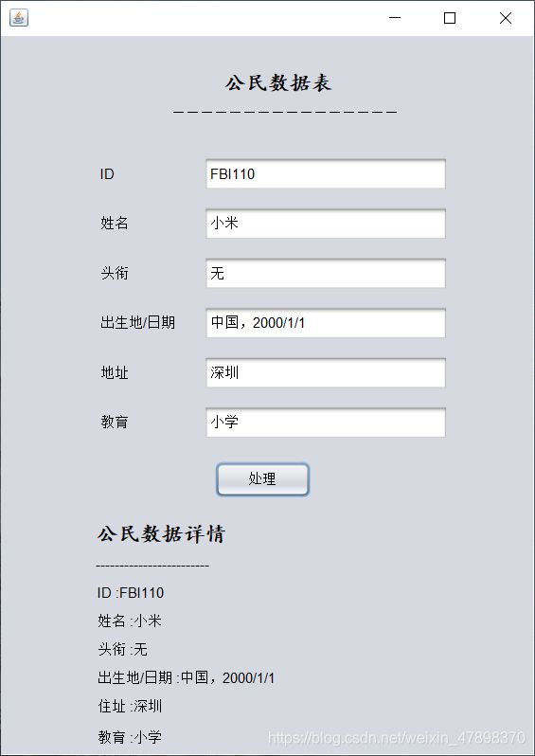The image size is (535, 756).
Task: Focus the 地址 field showing 深圳
Action: [x=326, y=372]
